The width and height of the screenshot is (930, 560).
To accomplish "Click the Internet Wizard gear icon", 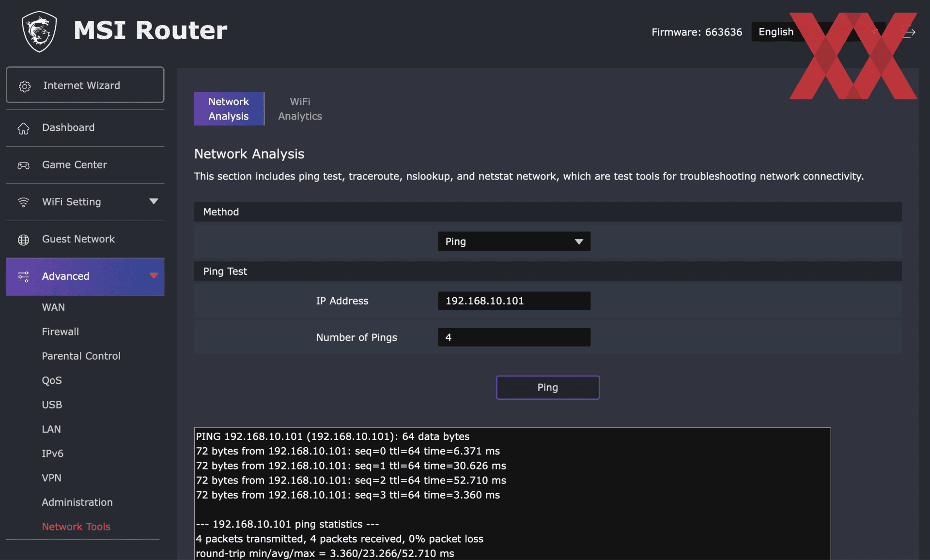I will coord(25,86).
